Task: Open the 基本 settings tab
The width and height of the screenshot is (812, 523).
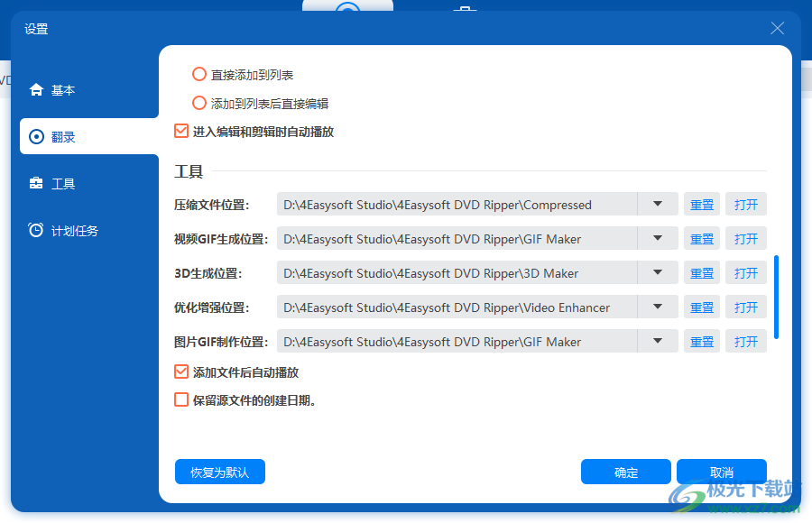Action: tap(89, 90)
